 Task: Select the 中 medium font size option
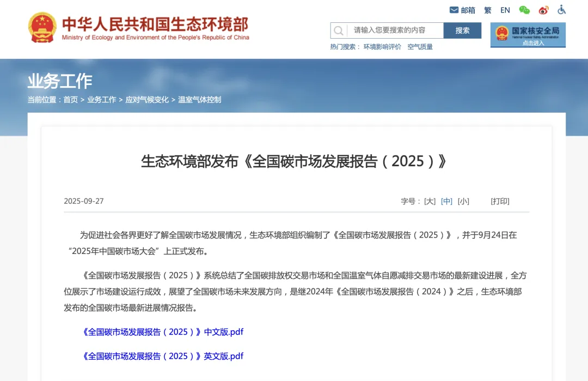[446, 201]
